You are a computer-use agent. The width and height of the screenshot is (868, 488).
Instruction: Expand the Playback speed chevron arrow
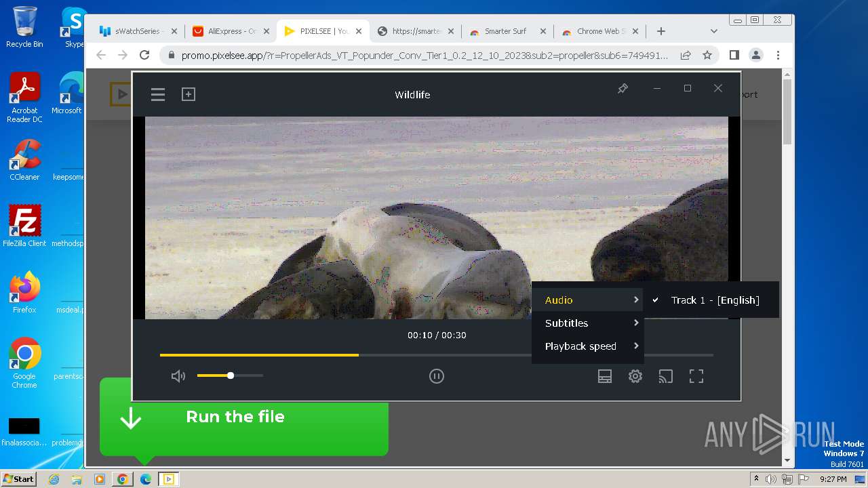pos(636,346)
